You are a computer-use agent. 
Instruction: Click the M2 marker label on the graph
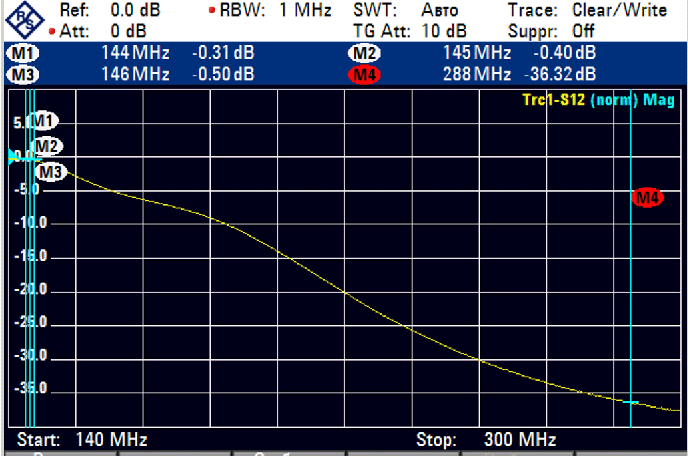pyautogui.click(x=46, y=146)
